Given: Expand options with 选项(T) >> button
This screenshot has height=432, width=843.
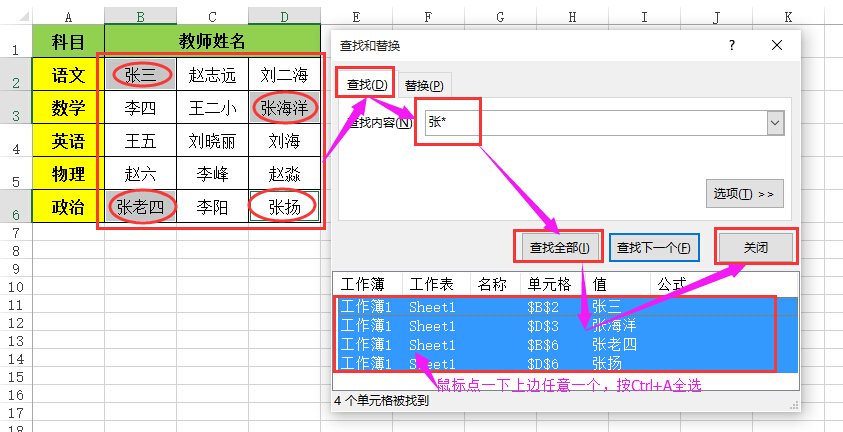Looking at the screenshot, I should (x=745, y=194).
